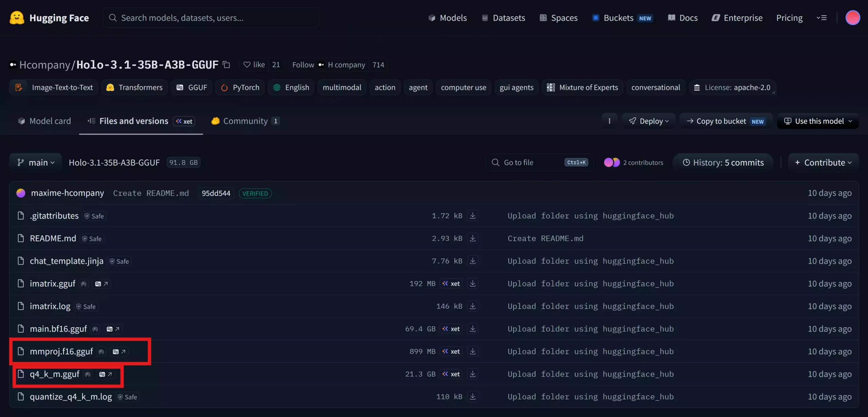868x417 pixels.
Task: Open the README.md file
Action: coord(53,238)
